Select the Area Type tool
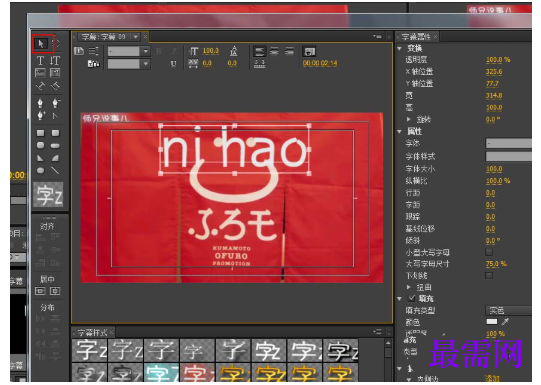541x385 pixels. (x=40, y=73)
